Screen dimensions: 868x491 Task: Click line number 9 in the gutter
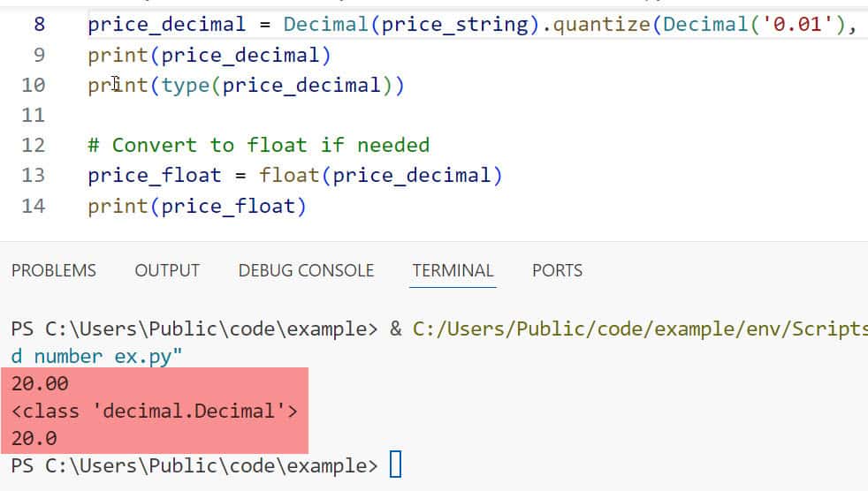coord(39,55)
